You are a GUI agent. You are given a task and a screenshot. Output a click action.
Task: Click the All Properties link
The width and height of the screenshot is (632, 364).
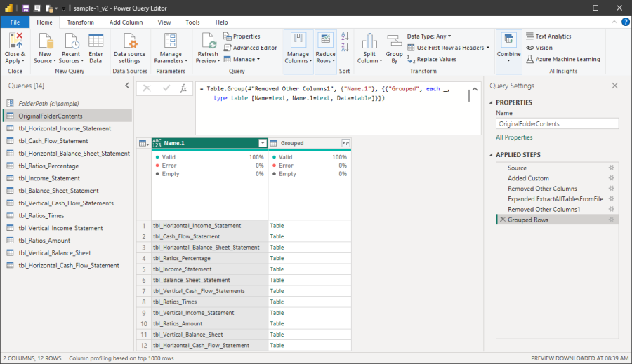[x=514, y=137]
